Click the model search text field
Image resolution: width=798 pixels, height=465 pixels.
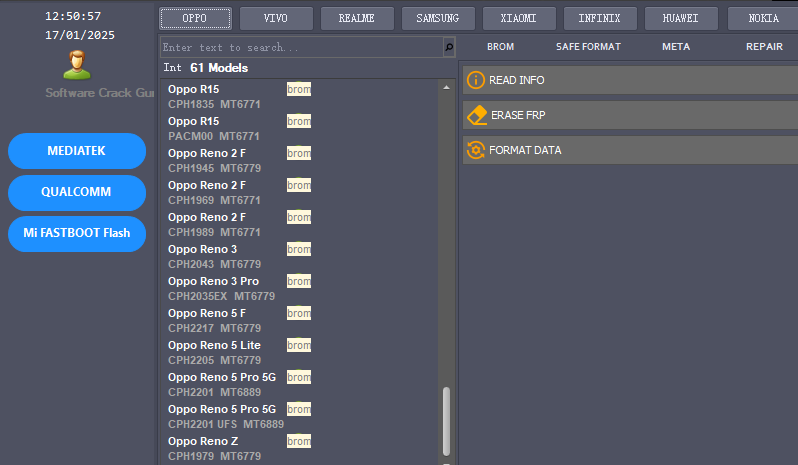(x=302, y=47)
